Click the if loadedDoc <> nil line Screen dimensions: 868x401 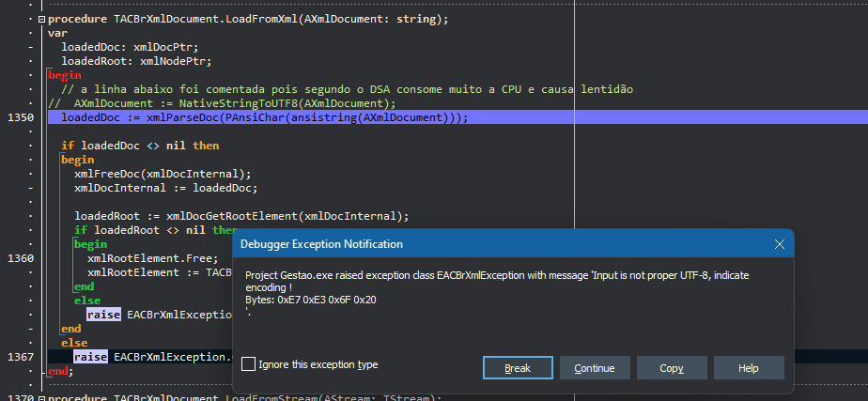140,146
